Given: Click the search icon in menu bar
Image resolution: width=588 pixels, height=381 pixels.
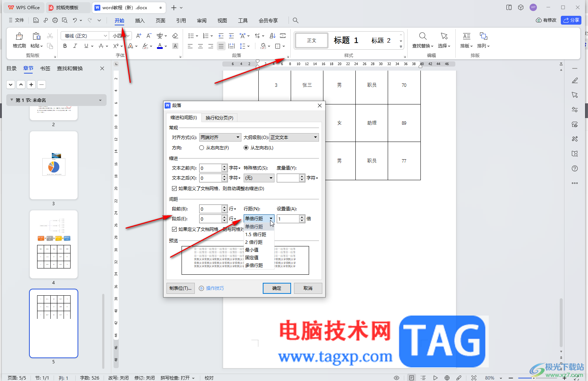Looking at the screenshot, I should [x=295, y=21].
